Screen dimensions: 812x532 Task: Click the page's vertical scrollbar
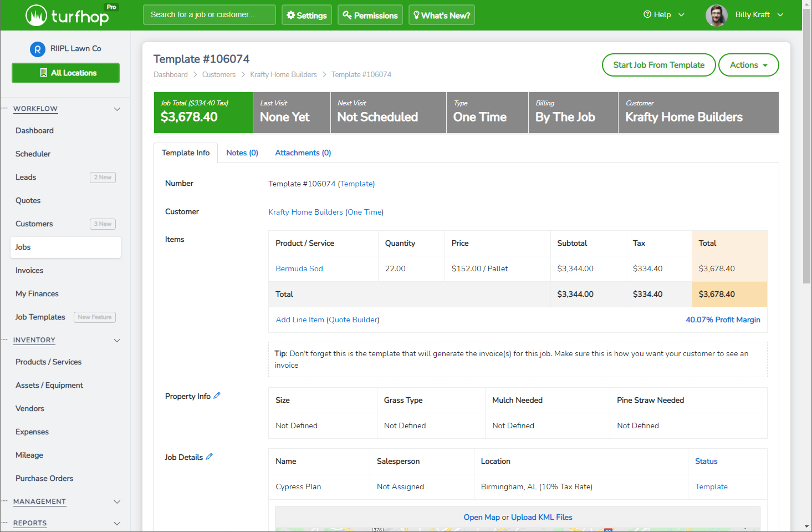807,146
